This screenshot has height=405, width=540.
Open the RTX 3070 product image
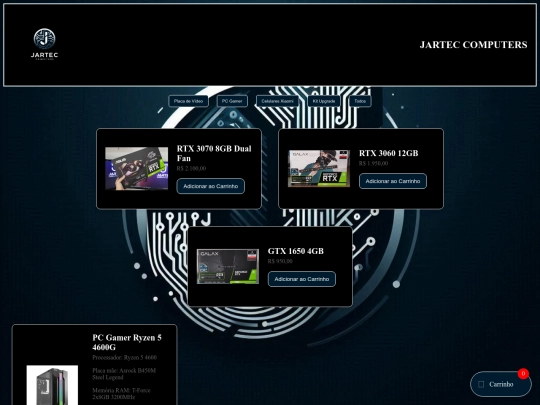137,168
